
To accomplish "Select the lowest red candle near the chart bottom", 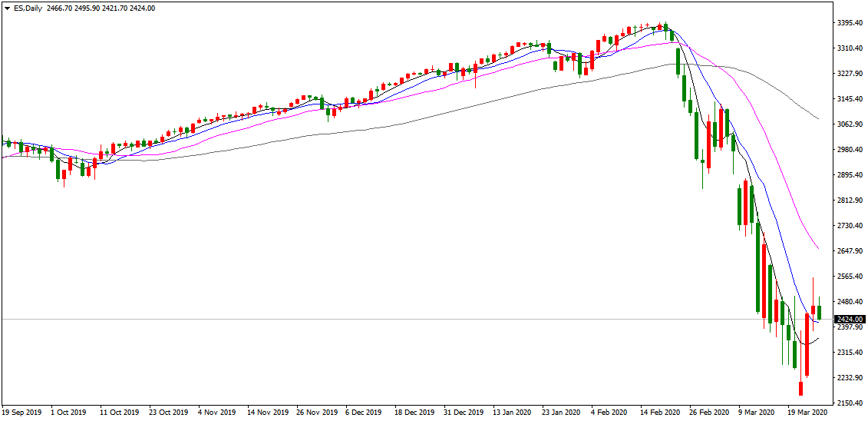I will point(801,388).
